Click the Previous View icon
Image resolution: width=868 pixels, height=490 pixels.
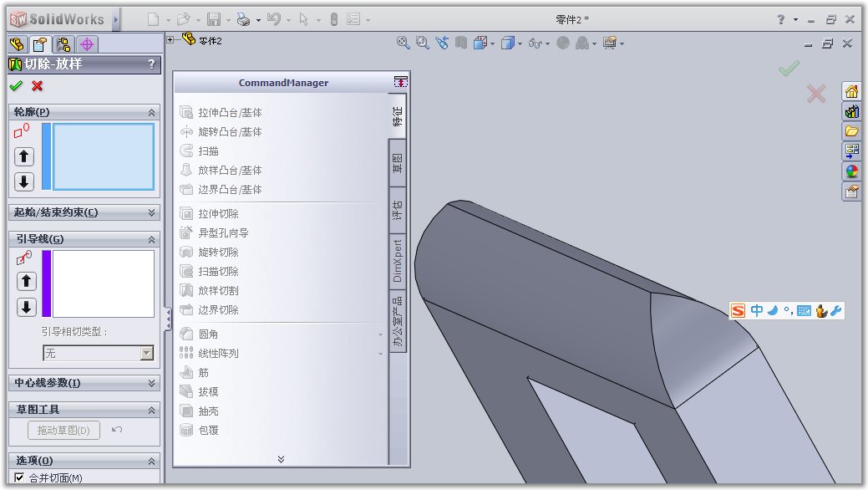point(442,43)
